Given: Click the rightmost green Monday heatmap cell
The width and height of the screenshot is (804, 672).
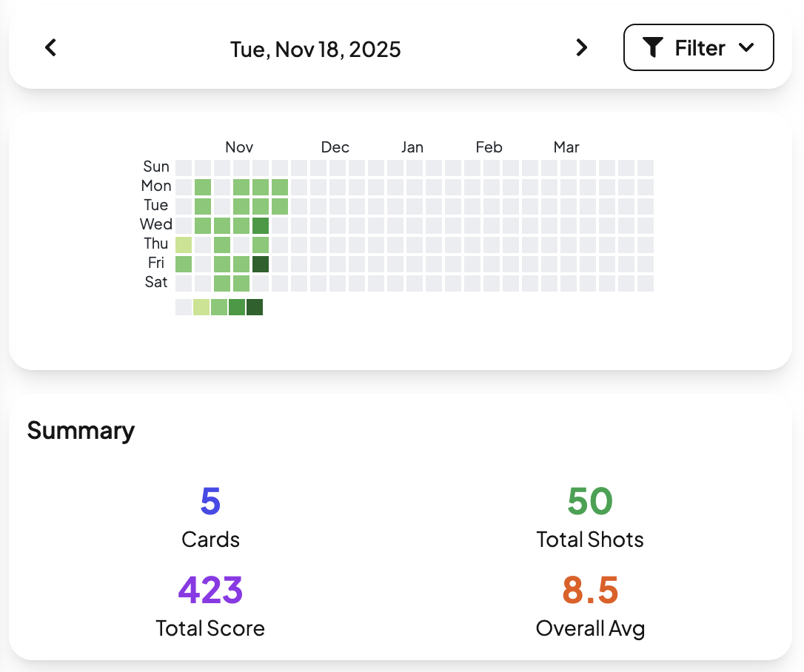Looking at the screenshot, I should pos(280,187).
